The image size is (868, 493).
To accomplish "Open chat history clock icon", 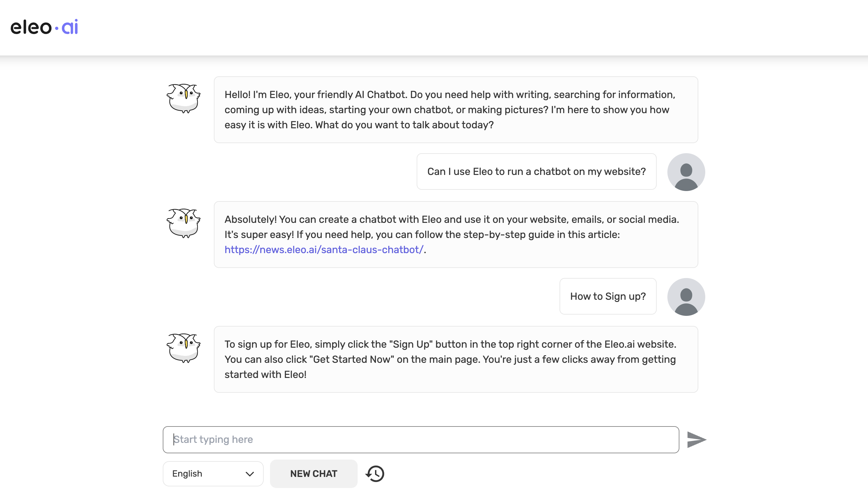I will click(x=375, y=473).
